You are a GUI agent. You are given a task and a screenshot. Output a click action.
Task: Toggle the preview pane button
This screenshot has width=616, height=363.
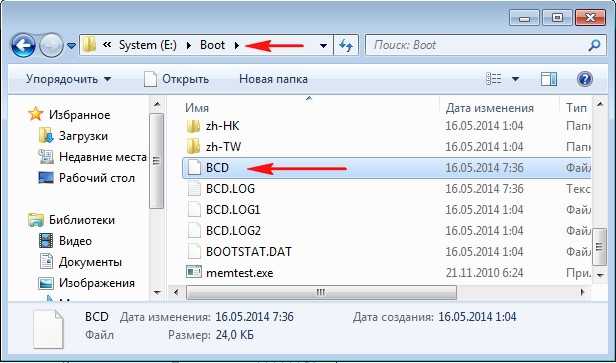coord(549,79)
